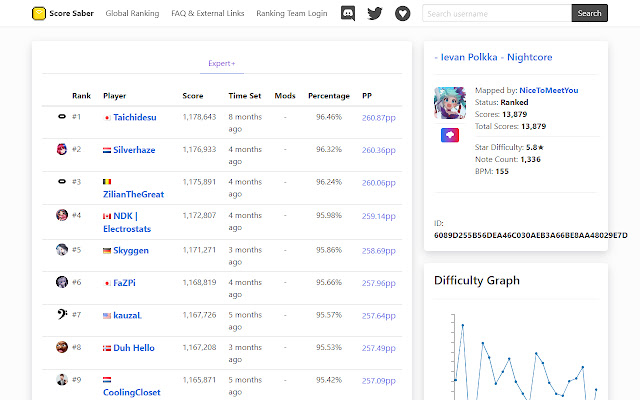Open FaZPi's player profile
The image size is (640, 400).
(x=124, y=283)
